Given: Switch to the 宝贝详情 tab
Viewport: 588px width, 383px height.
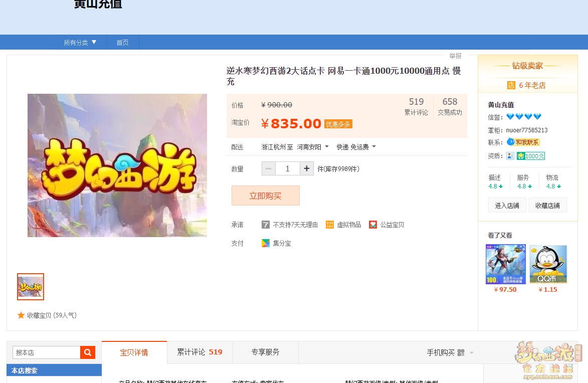Looking at the screenshot, I should pos(134,352).
